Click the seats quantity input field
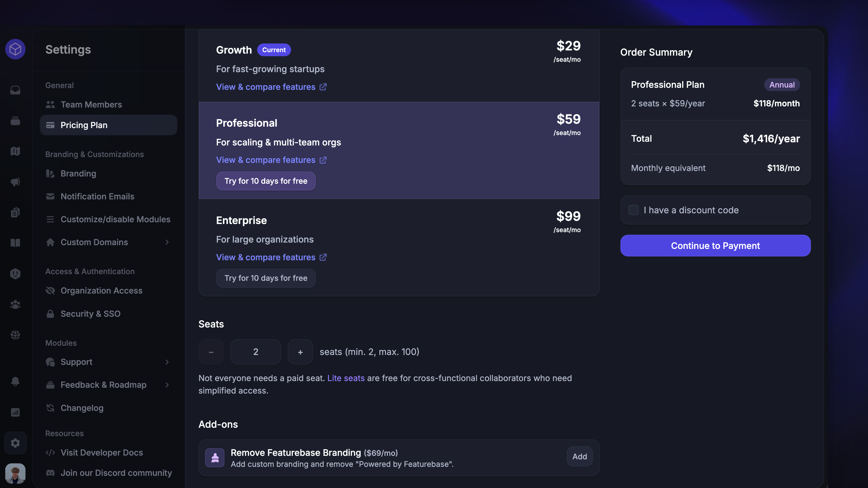This screenshot has height=488, width=868. (x=255, y=352)
